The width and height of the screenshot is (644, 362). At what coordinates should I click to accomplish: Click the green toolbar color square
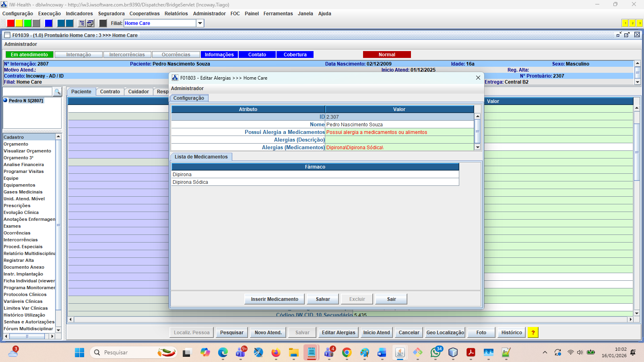pyautogui.click(x=28, y=23)
